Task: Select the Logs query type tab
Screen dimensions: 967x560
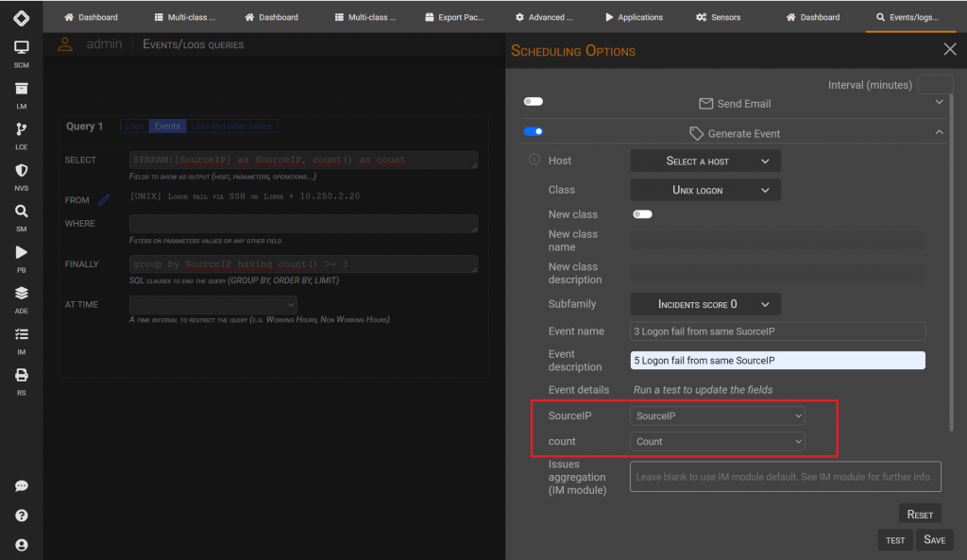Action: tap(134, 126)
